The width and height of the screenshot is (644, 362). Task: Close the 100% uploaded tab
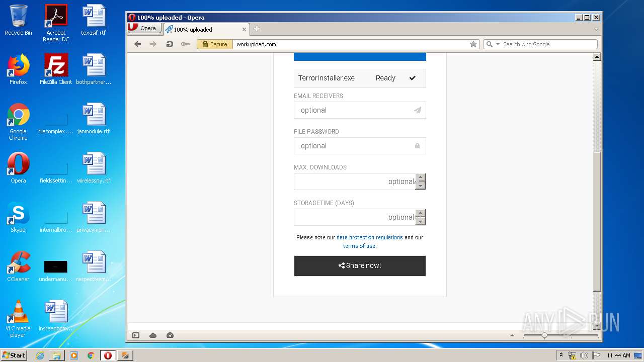(x=245, y=29)
